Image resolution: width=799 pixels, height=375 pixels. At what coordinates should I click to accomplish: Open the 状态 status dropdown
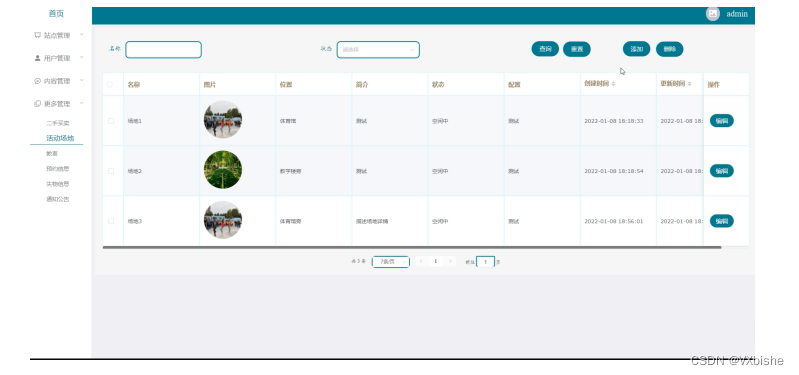pos(378,49)
